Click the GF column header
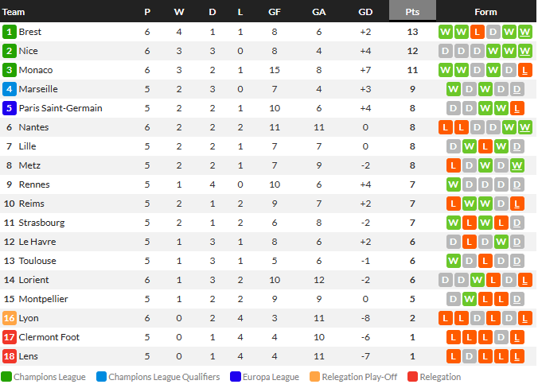Screen dimensions: 538x392 click(275, 12)
